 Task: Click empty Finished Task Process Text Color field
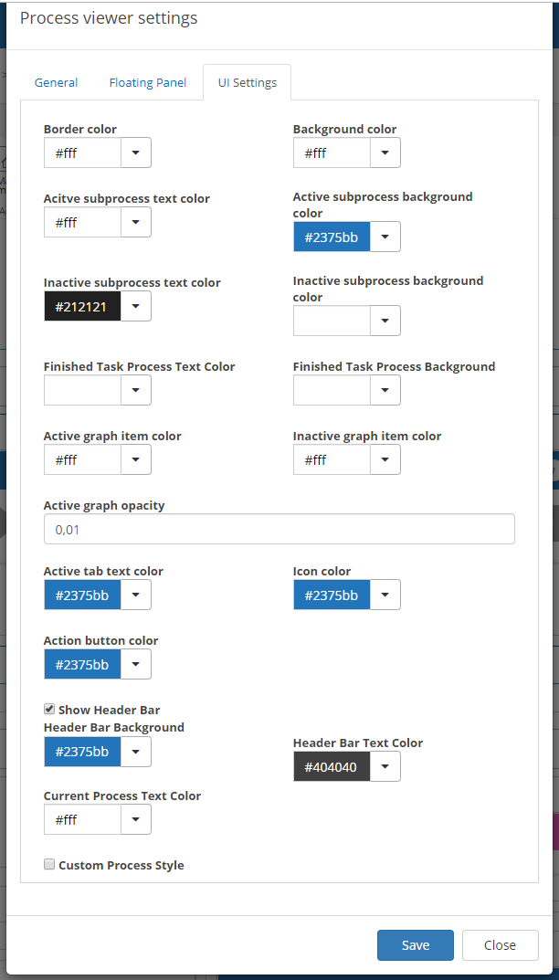pos(82,390)
